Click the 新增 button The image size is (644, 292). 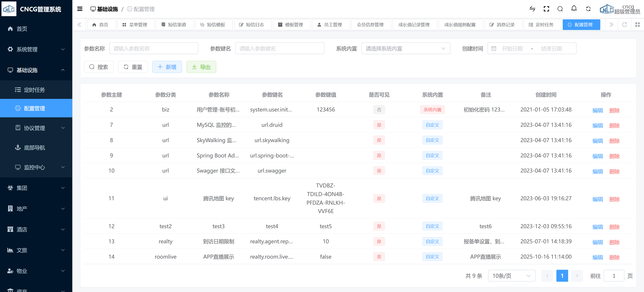(167, 67)
